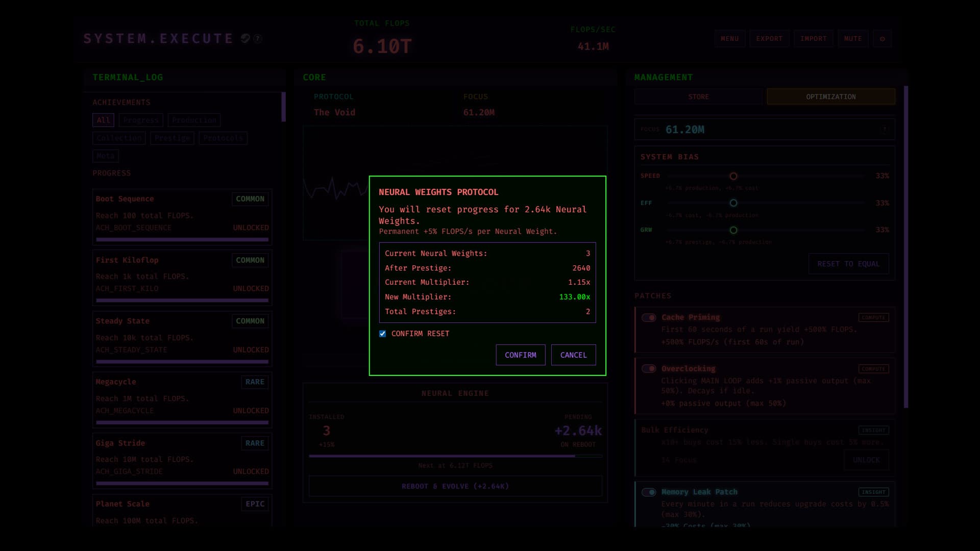
Task: Check the CONFIRM RESET checkbox
Action: coord(382,333)
